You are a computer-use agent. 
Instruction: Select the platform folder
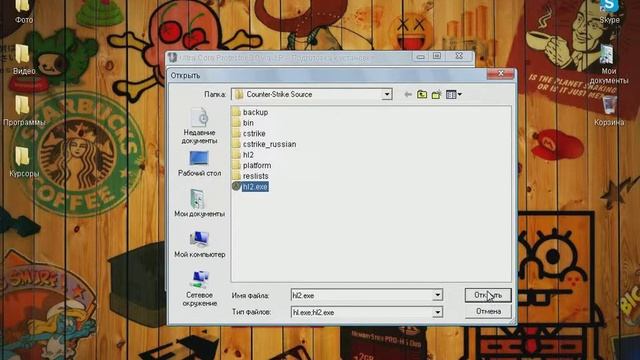(x=252, y=165)
